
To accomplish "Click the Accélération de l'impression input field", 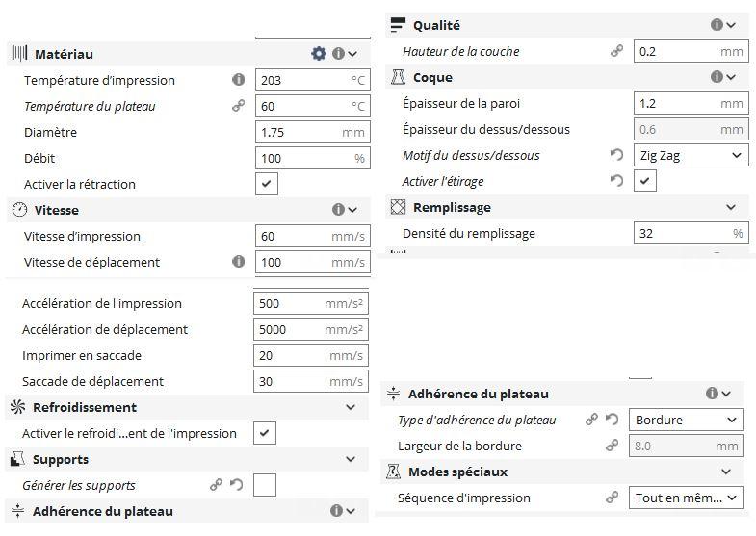I will tap(311, 303).
